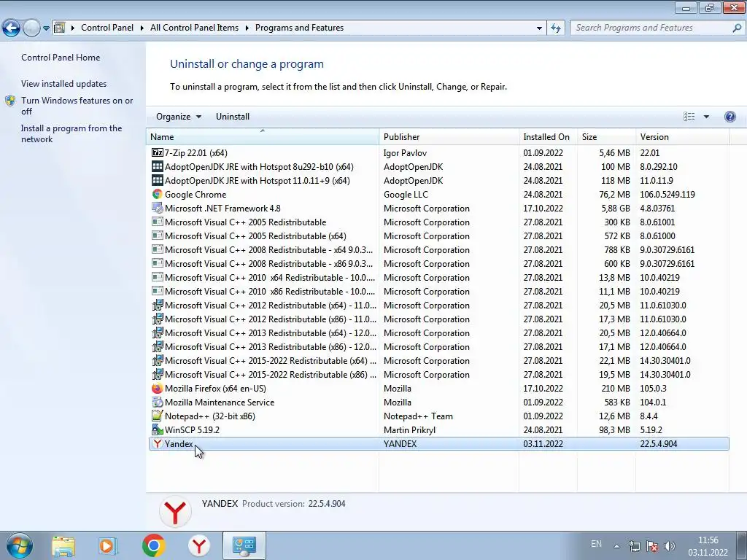
Task: Select Microsoft Visual C++ 2013 Redistributable (x86) row
Action: pos(438,346)
